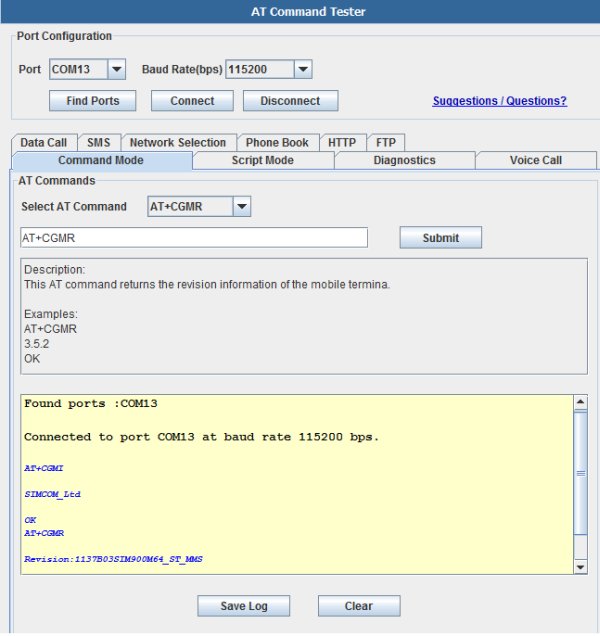The width and height of the screenshot is (600, 636).
Task: Open the Suggestions / Questions link
Action: pyautogui.click(x=500, y=101)
